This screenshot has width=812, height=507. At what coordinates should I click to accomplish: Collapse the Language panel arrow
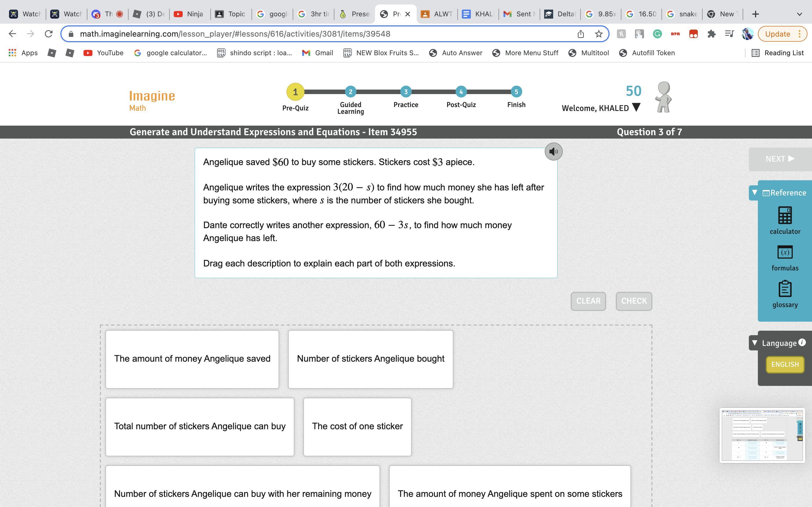click(754, 343)
